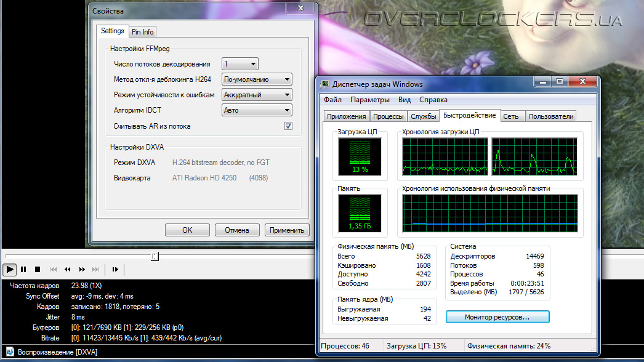Viewport: 644px width, 362px height.
Task: Open the Параметры menu
Action: (369, 100)
